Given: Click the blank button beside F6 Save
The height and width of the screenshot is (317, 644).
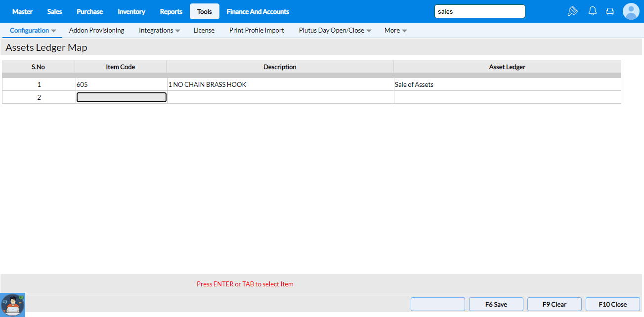Looking at the screenshot, I should pos(438,304).
